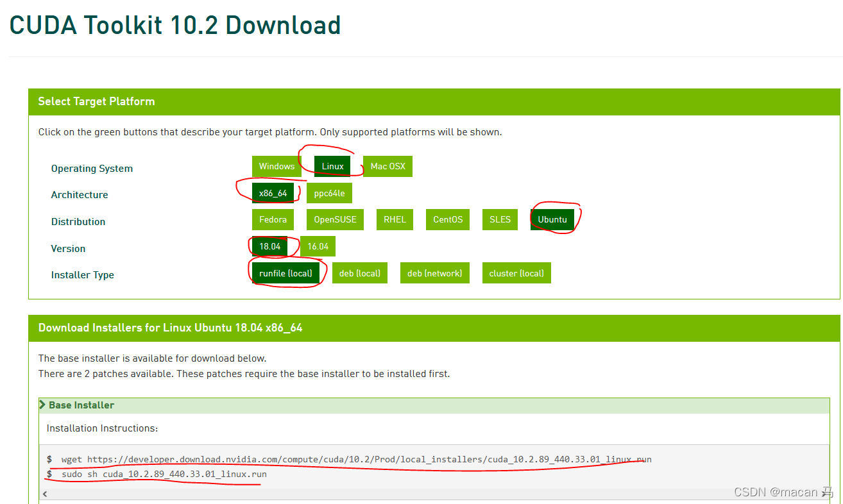Open the wget download URL link
843x504 pixels.
pyautogui.click(x=369, y=459)
